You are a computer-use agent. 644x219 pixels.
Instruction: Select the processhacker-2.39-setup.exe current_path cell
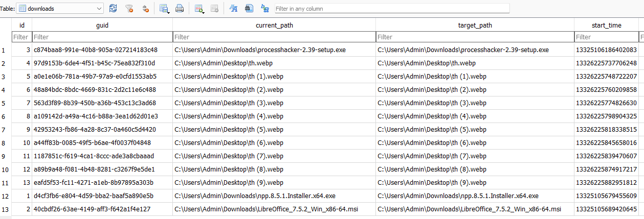[x=274, y=50]
